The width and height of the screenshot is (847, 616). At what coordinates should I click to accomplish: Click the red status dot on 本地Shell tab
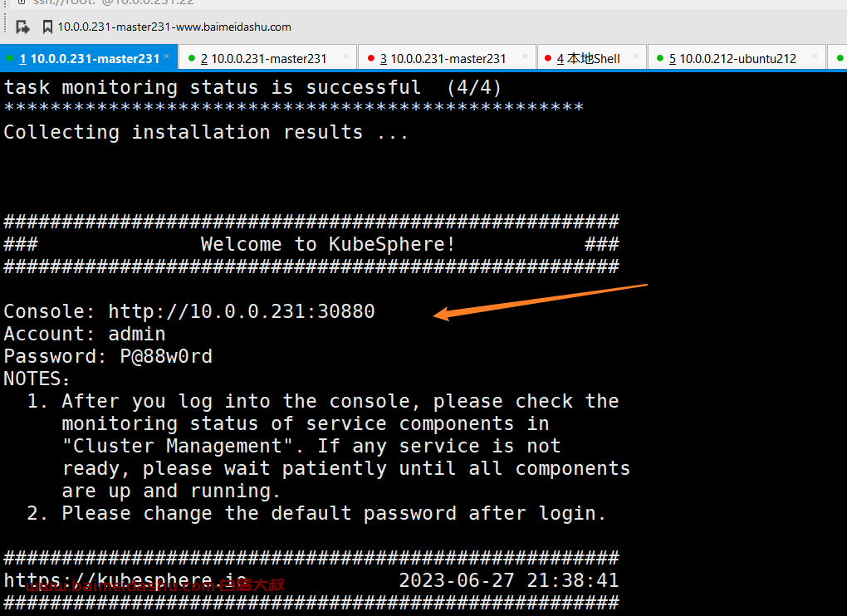548,58
